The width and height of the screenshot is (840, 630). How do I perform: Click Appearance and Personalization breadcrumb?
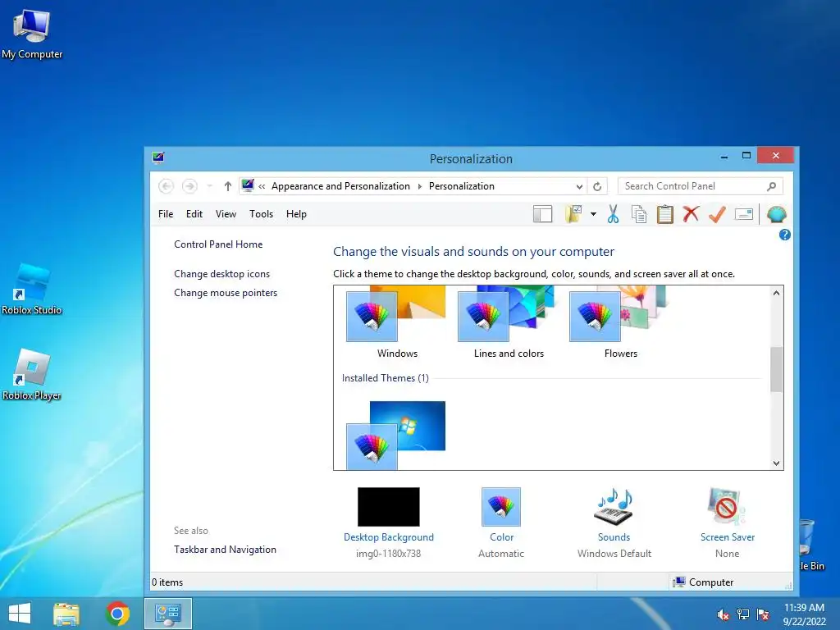tap(340, 186)
